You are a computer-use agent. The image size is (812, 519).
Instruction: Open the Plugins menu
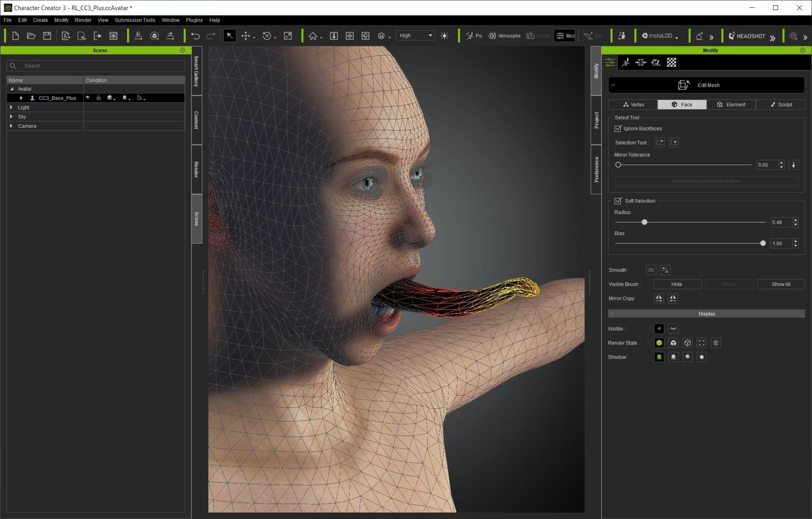click(194, 20)
